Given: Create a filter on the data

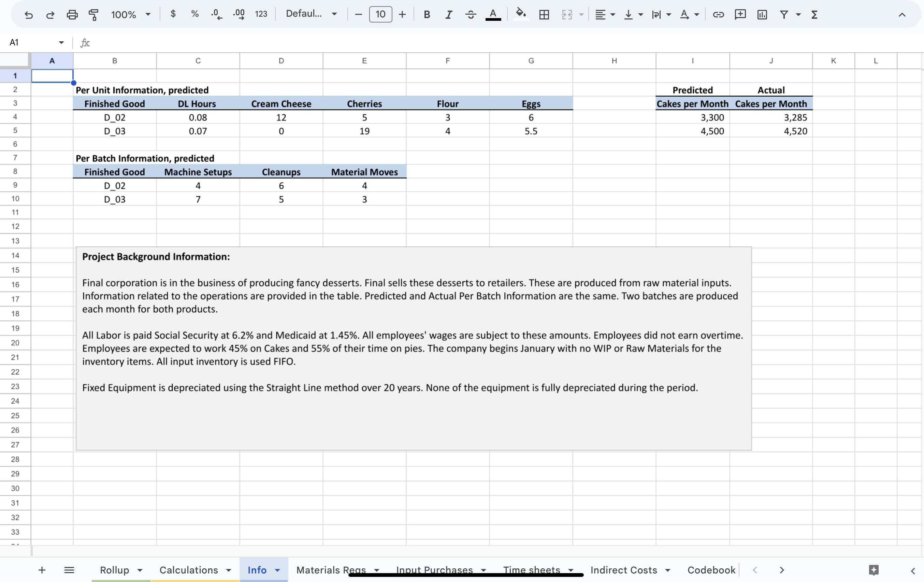Looking at the screenshot, I should (x=784, y=15).
